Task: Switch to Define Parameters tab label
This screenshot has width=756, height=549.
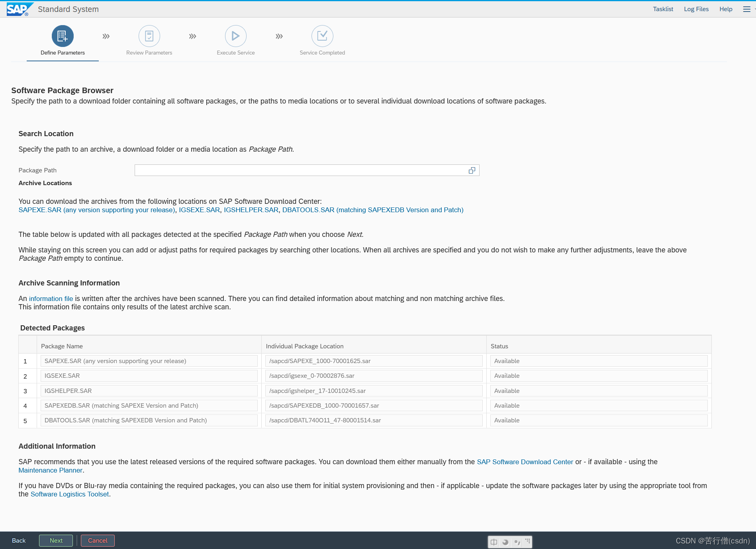Action: click(x=63, y=53)
